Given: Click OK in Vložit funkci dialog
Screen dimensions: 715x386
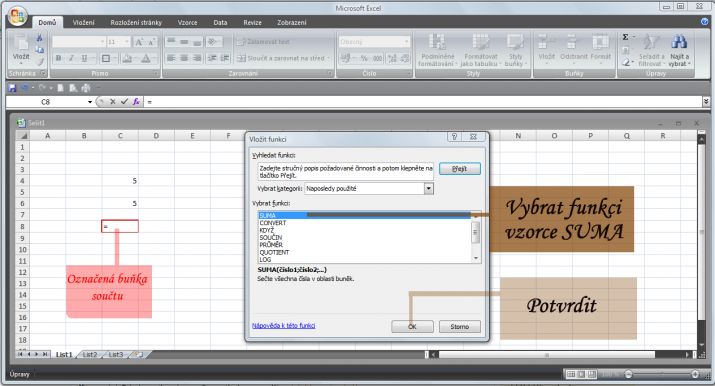Looking at the screenshot, I should [412, 327].
